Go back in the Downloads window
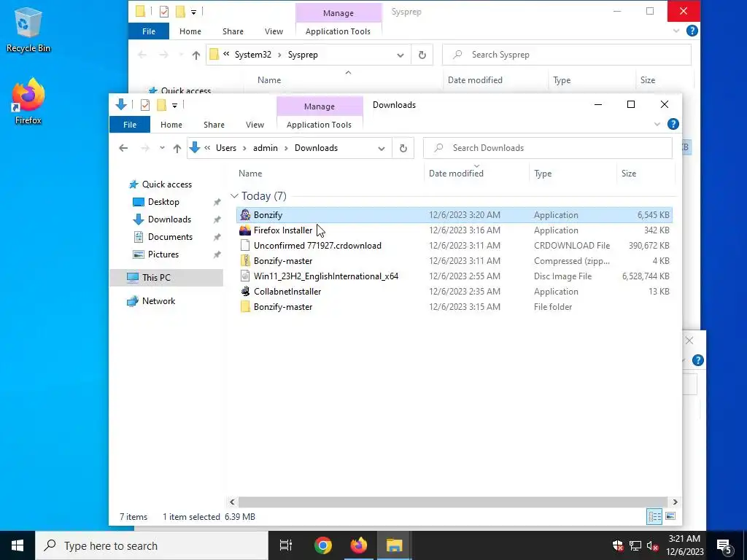 (x=123, y=148)
